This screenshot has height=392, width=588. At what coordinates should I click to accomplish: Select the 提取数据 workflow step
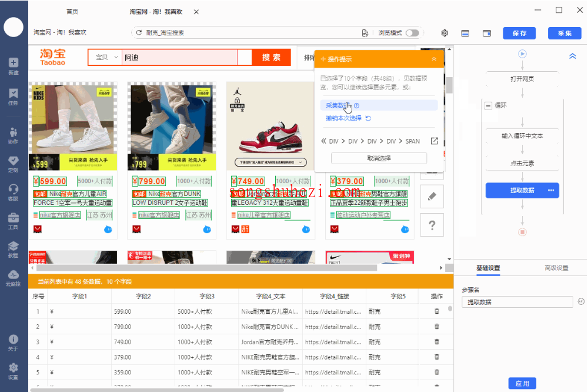522,190
